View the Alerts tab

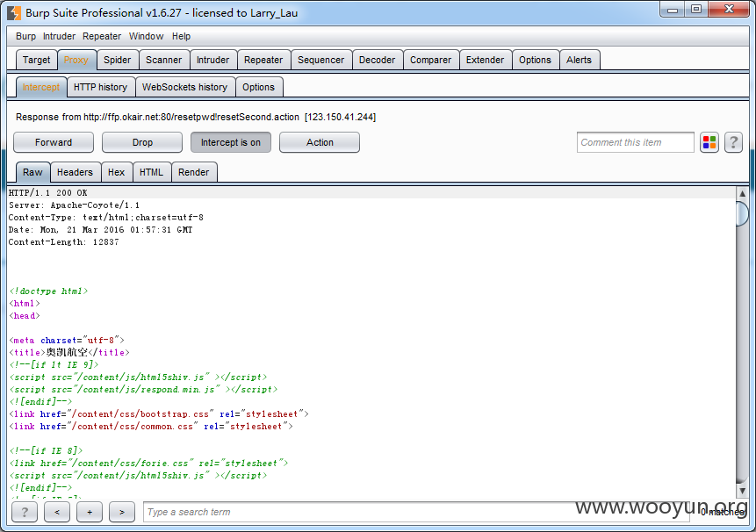pos(579,60)
